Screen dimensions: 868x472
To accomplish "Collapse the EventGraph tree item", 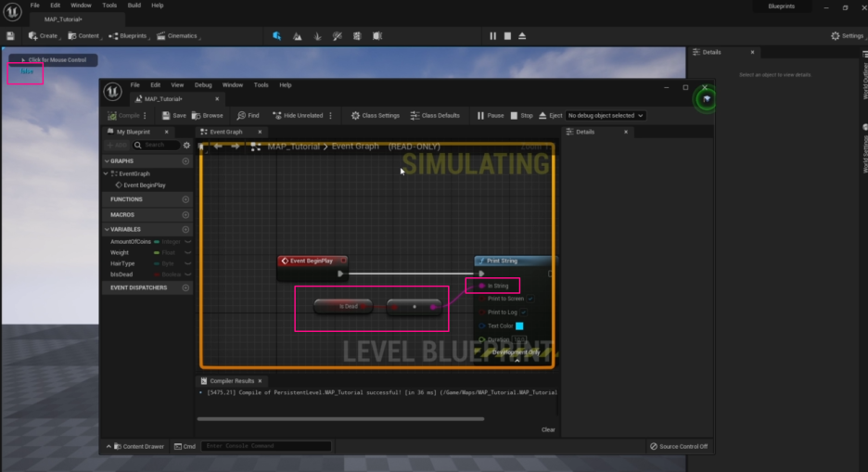I will [107, 173].
